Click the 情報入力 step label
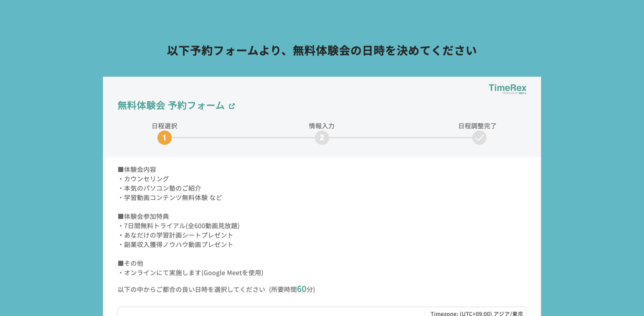This screenshot has width=644, height=316. coord(322,126)
